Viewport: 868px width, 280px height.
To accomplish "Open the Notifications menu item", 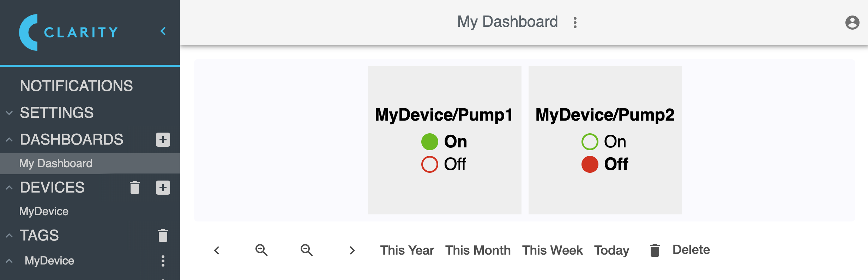I will pos(76,86).
